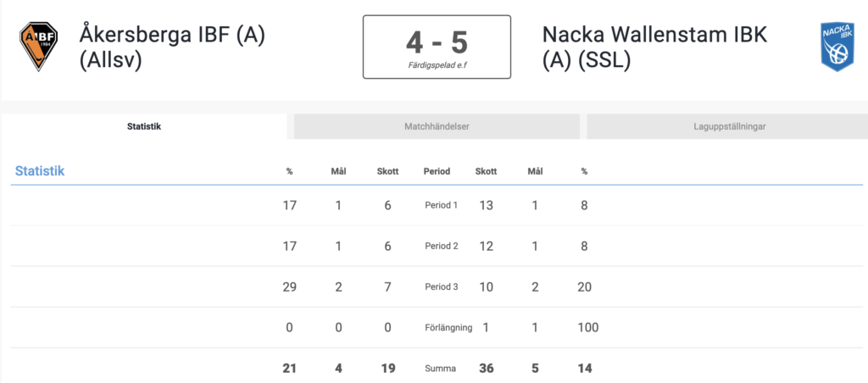Click the Färdigspelad e.f status text
Image resolution: width=868 pixels, height=383 pixels.
pos(437,65)
